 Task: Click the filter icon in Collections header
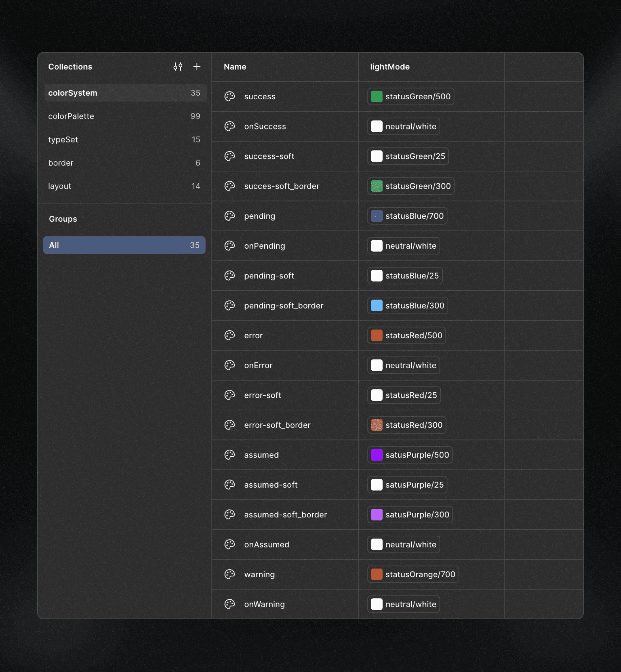(x=178, y=66)
